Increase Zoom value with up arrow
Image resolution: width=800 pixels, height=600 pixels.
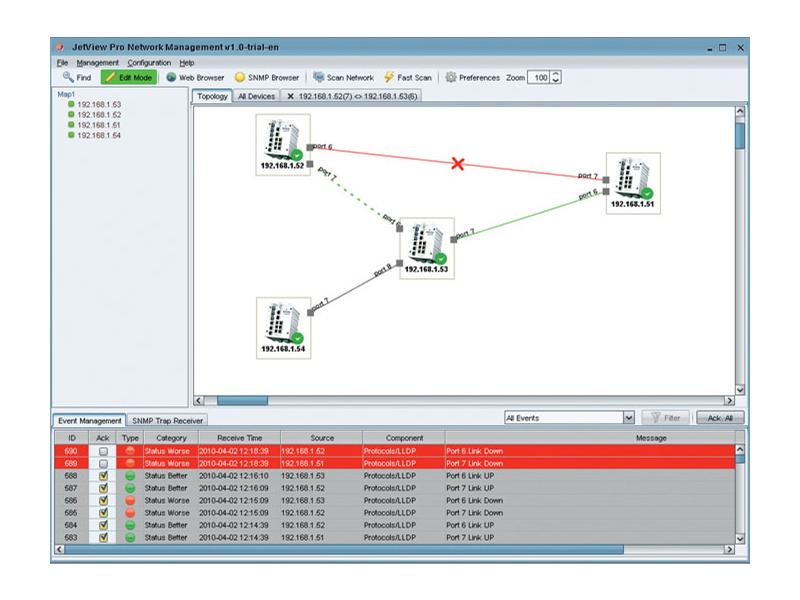(x=556, y=74)
